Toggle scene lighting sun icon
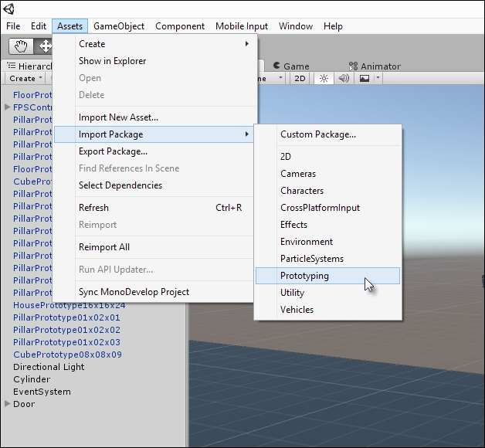The image size is (485, 448). click(324, 79)
